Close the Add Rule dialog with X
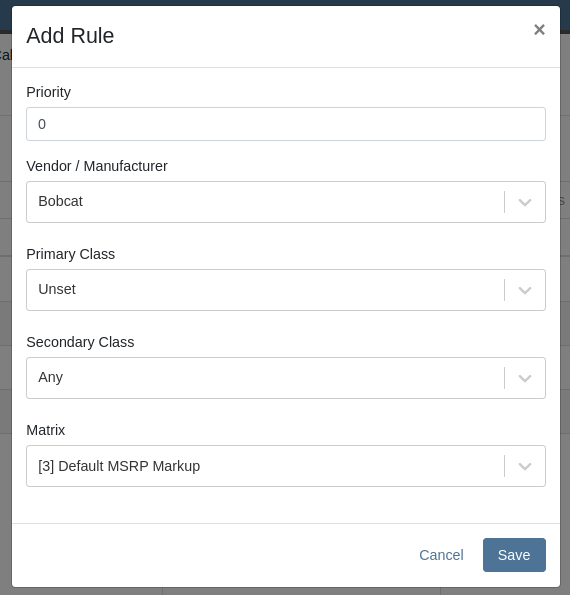 [539, 30]
